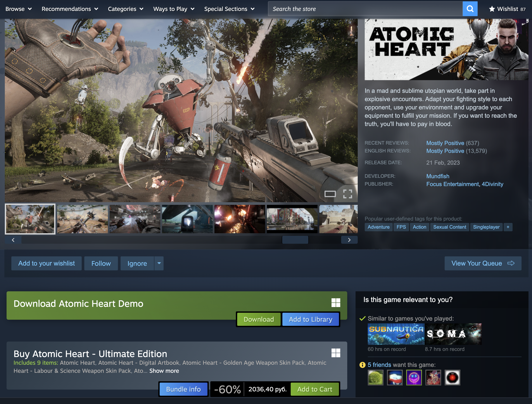The height and width of the screenshot is (404, 532).
Task: Add Ultimate Edition to Cart
Action: tap(315, 389)
